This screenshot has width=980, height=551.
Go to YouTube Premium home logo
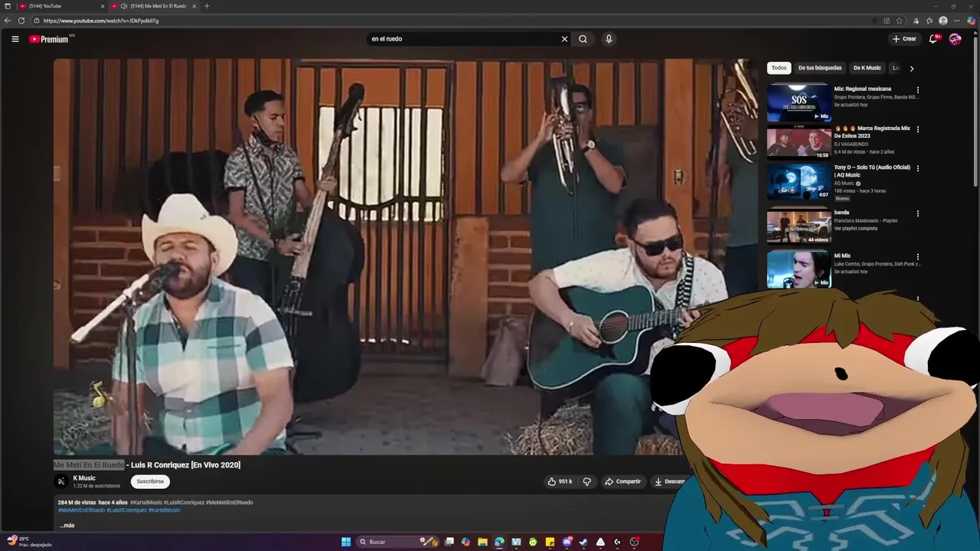click(50, 39)
